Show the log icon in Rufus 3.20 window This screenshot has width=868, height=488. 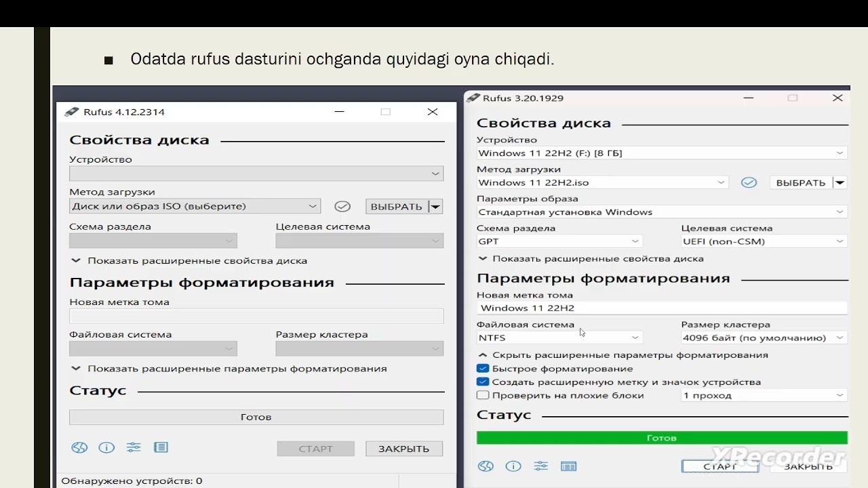[x=568, y=466]
